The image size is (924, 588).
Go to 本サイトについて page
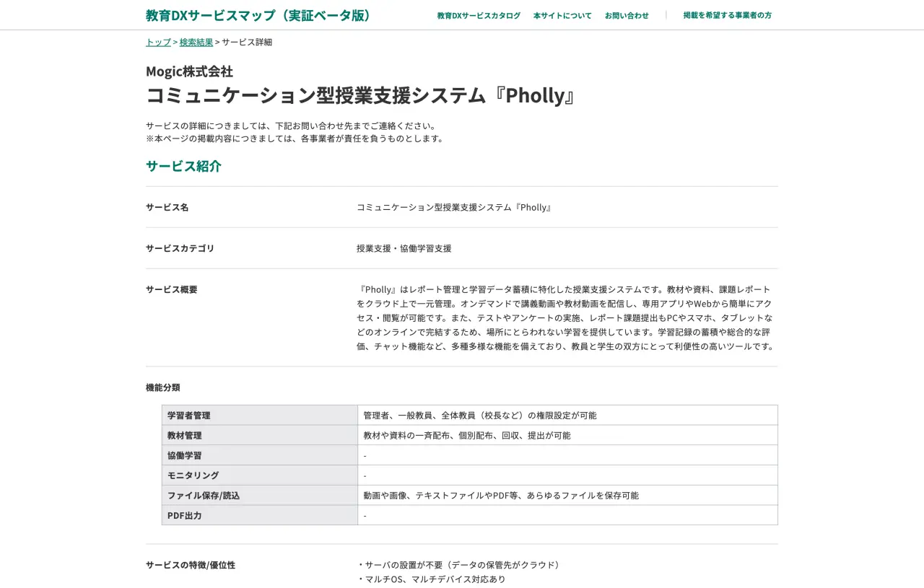(562, 15)
